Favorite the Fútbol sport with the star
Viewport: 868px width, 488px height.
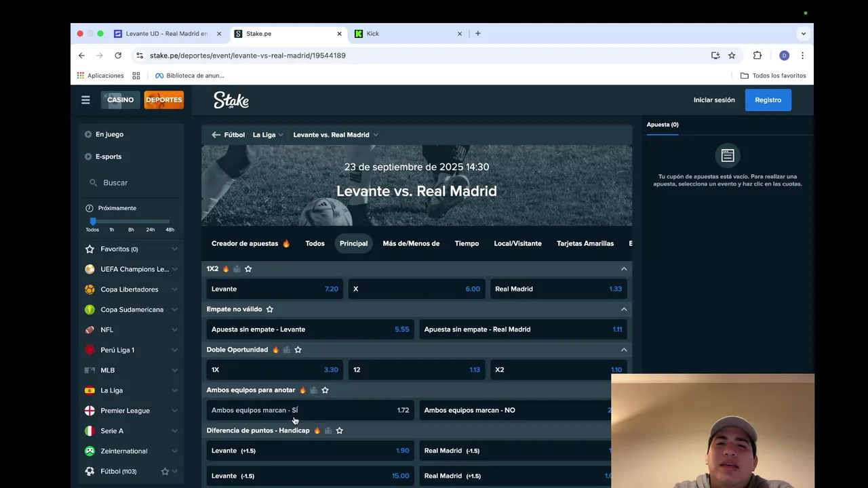pos(165,471)
